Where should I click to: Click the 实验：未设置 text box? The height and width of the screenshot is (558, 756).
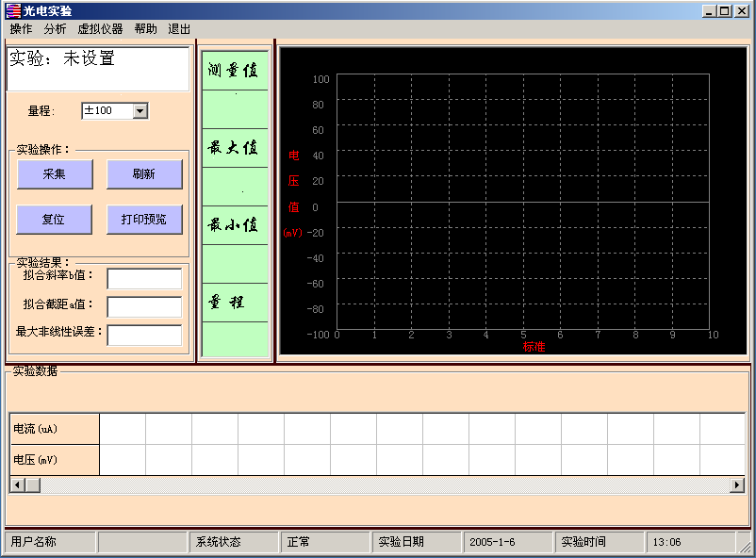tap(98, 69)
